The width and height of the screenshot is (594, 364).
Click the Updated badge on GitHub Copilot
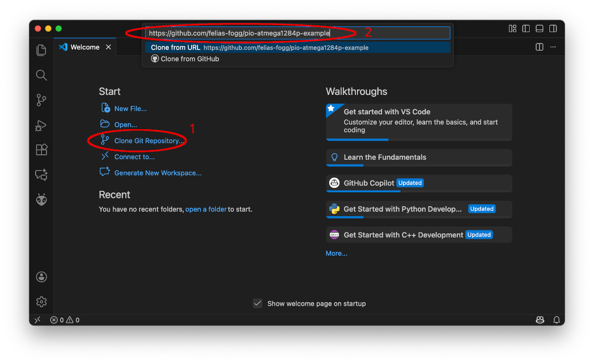[x=410, y=183]
